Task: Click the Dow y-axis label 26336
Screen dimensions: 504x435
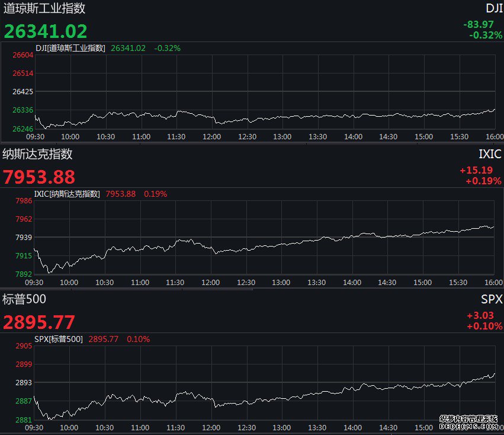Action: coord(23,110)
